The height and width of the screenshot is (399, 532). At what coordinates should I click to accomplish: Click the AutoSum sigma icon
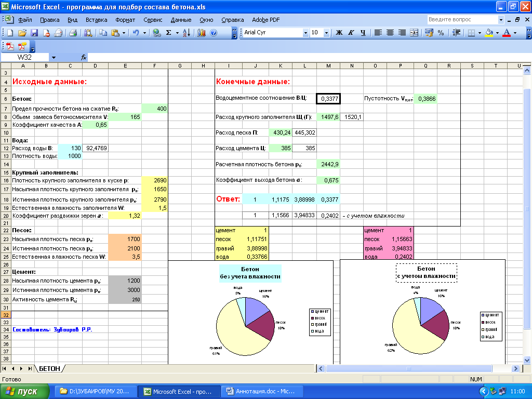168,33
